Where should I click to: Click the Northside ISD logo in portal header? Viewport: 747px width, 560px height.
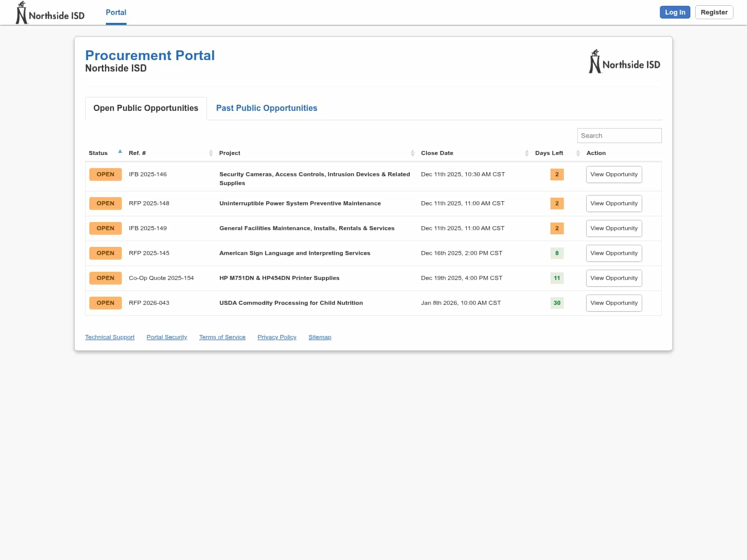point(625,62)
